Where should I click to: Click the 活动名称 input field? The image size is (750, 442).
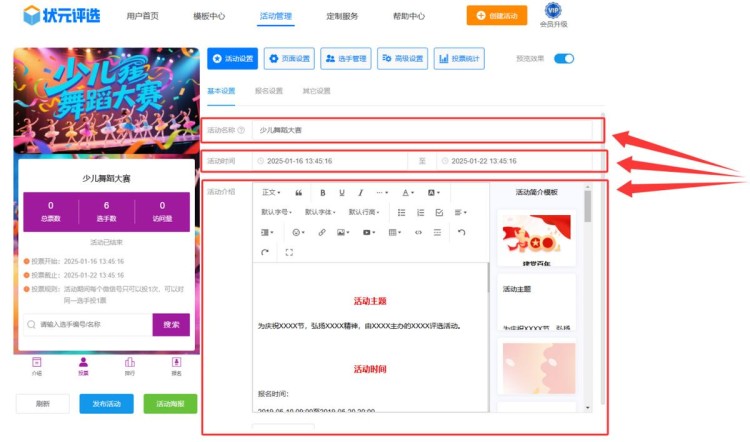pyautogui.click(x=425, y=130)
